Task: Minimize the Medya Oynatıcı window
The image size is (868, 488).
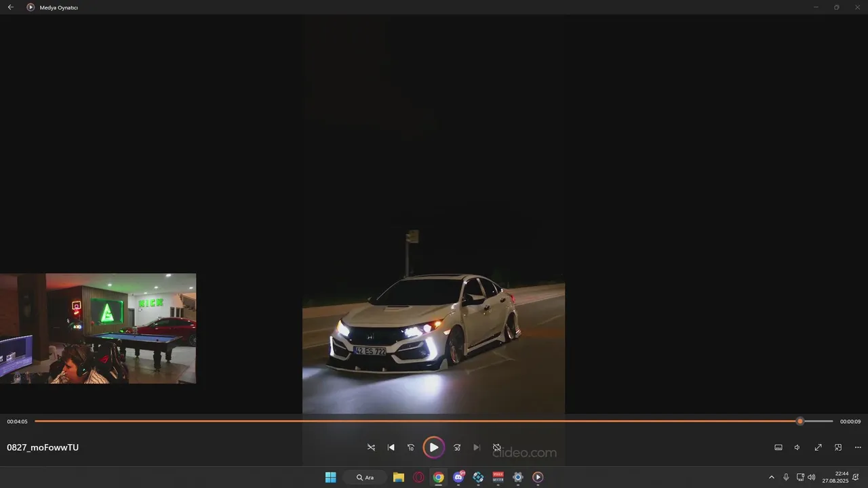Action: click(816, 7)
